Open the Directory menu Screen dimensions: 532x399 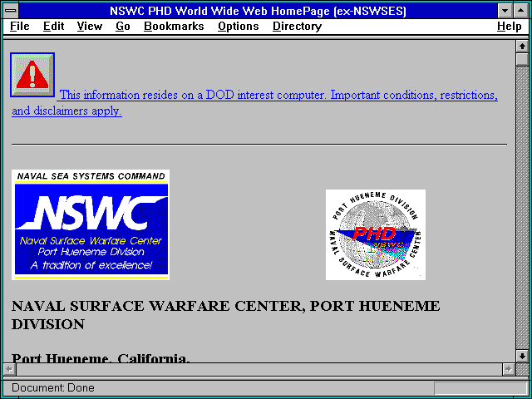pos(298,27)
